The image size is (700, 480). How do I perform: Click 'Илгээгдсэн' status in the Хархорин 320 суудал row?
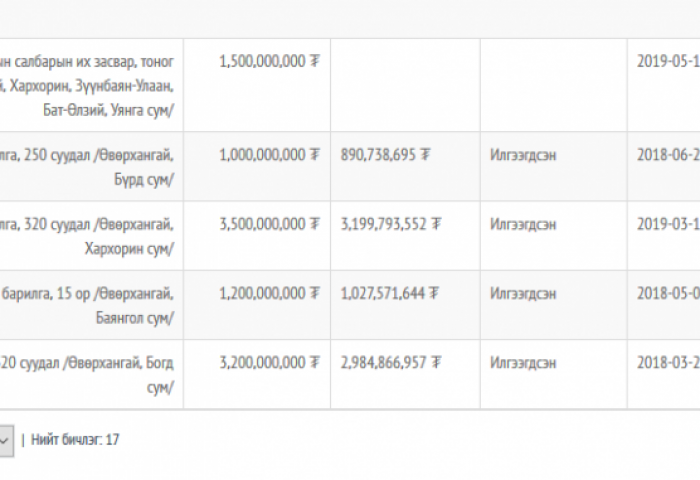click(x=523, y=225)
